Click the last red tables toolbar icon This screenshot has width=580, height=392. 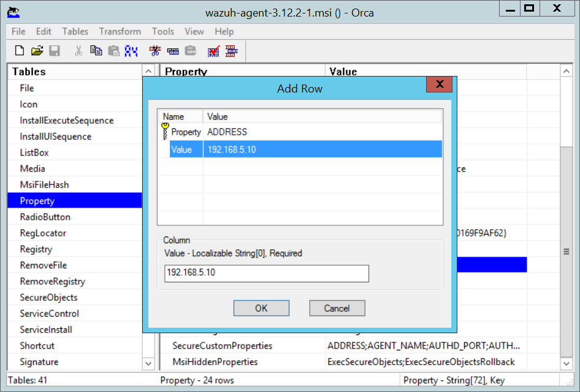232,51
